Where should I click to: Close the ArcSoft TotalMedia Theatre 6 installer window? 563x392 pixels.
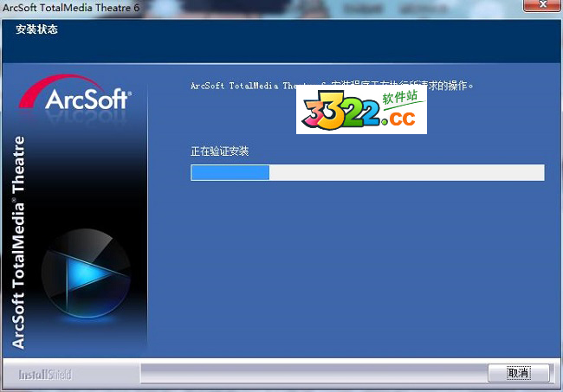(542, 5)
